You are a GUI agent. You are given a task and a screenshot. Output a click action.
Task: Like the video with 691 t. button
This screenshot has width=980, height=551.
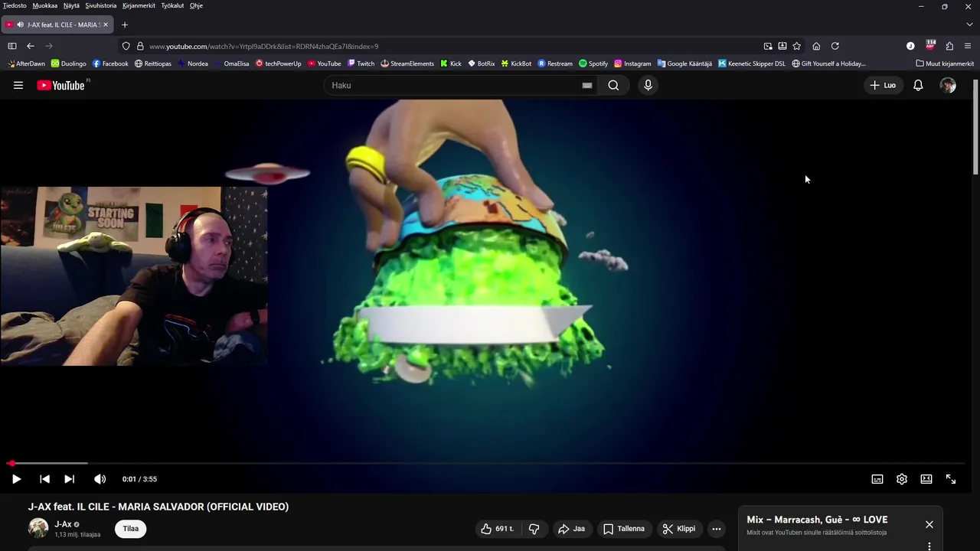(x=498, y=529)
